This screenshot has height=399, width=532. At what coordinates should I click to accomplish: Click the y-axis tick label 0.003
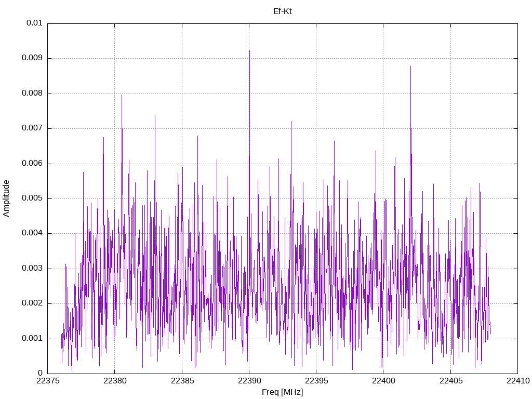pyautogui.click(x=32, y=269)
